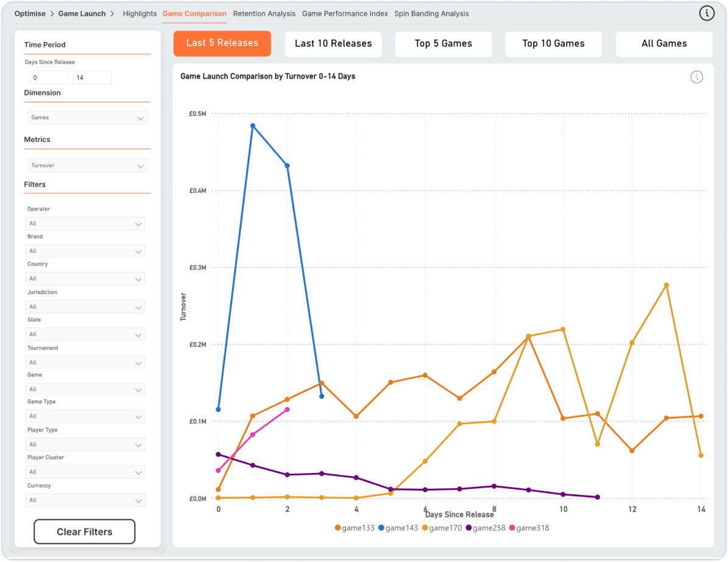This screenshot has height=562, width=728.
Task: Click the game318 legend dot
Action: (x=512, y=528)
